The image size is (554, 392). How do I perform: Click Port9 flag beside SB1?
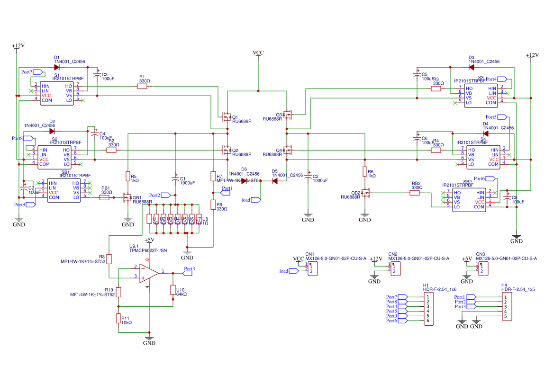coord(31,205)
